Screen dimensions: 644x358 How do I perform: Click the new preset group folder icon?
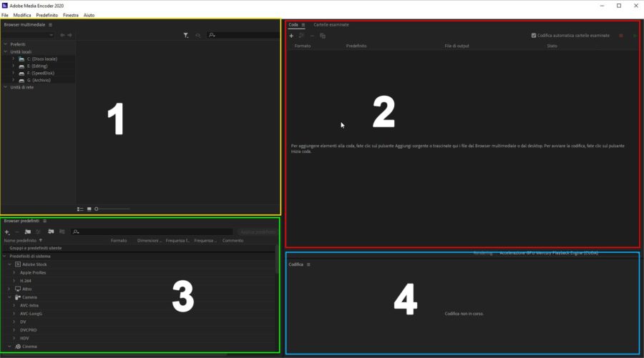point(27,232)
